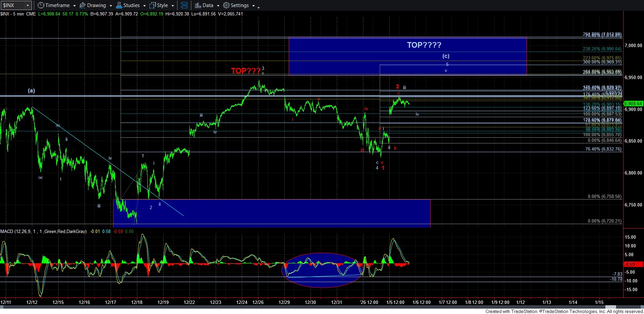Open the toolbar overflow arrow after Settings
Viewport: 644px width, 314px height.
point(258,7)
